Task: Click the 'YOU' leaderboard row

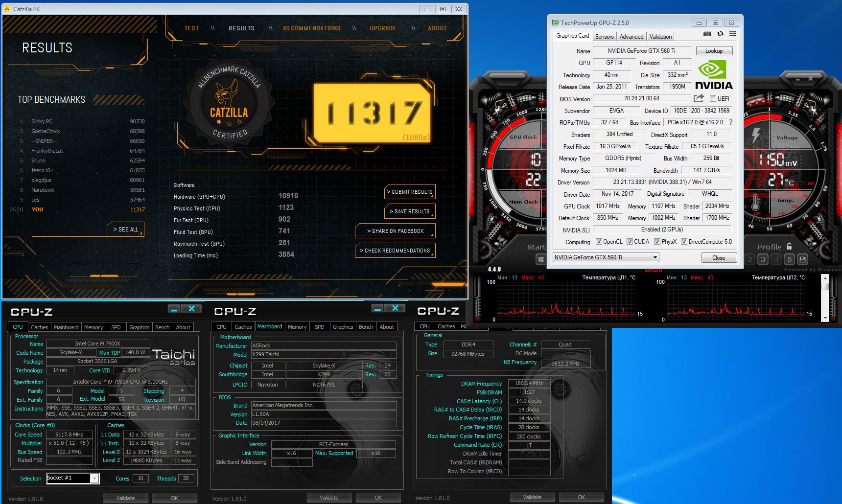Action: coord(77,209)
